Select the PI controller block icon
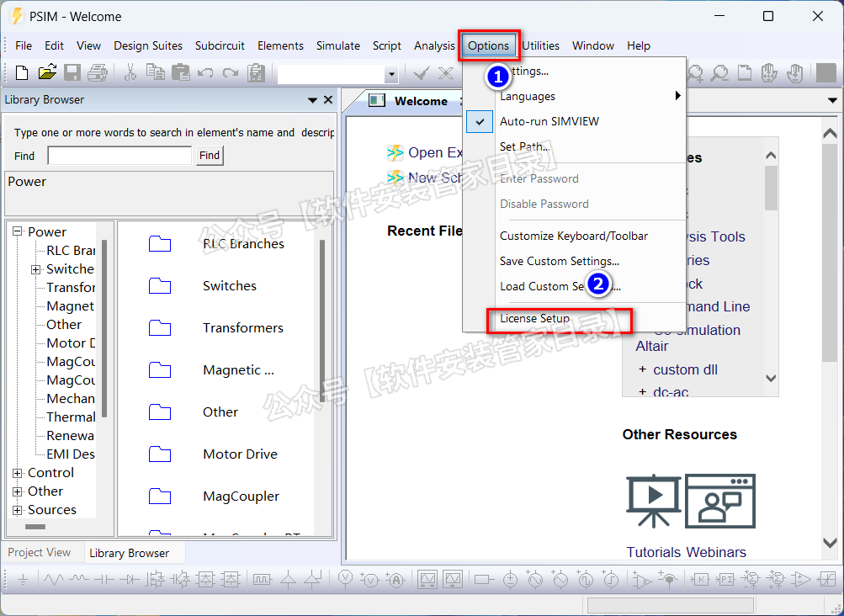This screenshot has height=616, width=844. tap(725, 580)
